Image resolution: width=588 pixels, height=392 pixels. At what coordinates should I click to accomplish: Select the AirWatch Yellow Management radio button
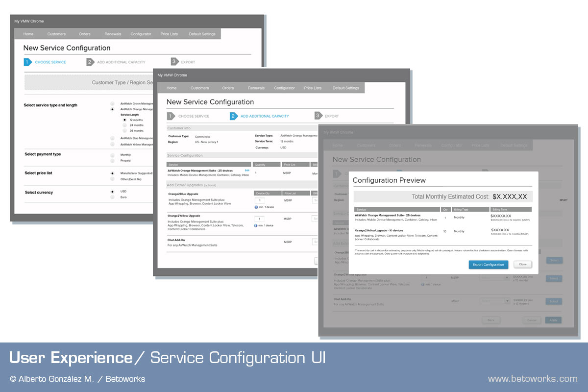[x=112, y=145]
